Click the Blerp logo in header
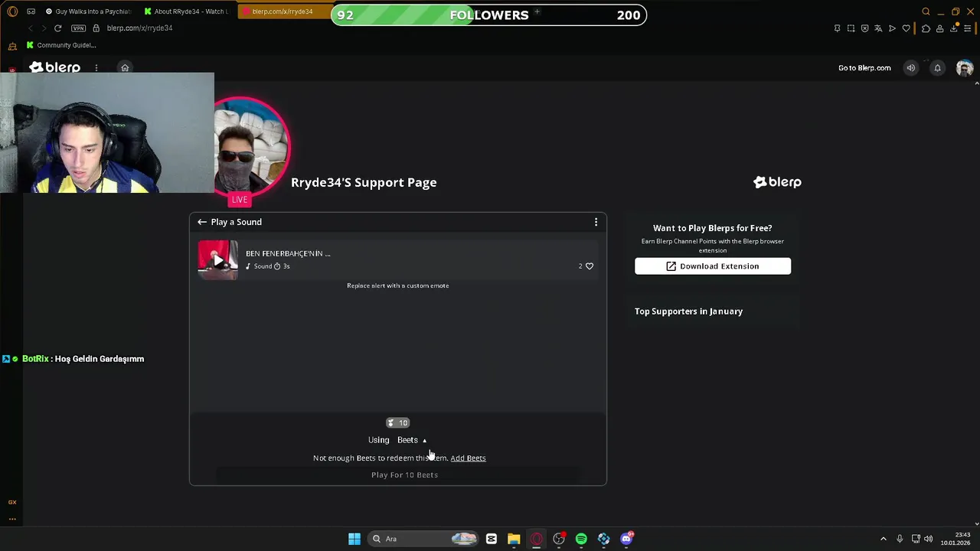This screenshot has height=551, width=980. pos(54,67)
